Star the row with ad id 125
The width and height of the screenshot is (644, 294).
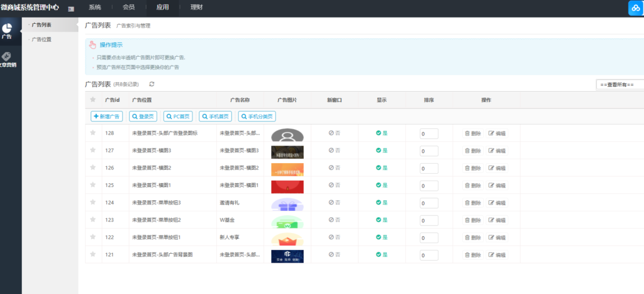[93, 184]
